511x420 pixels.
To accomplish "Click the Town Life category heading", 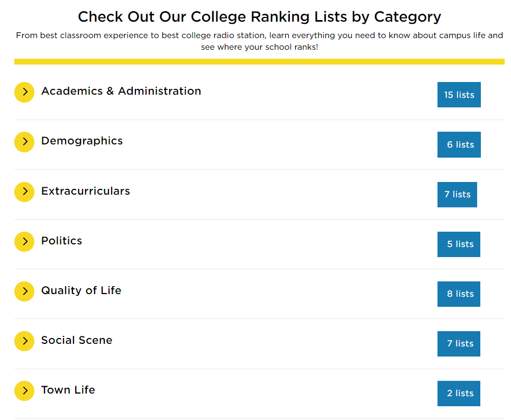I will tap(68, 390).
